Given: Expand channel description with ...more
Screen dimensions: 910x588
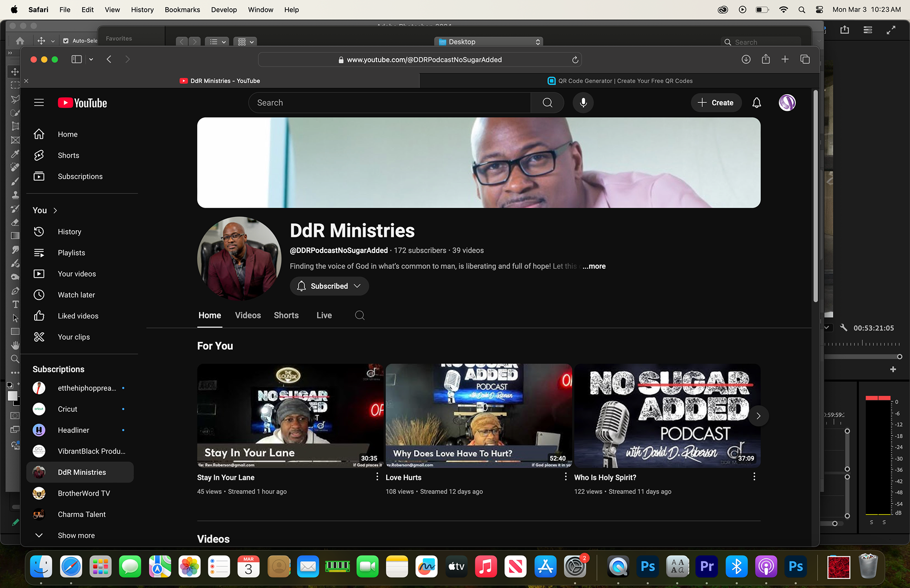Looking at the screenshot, I should (x=594, y=266).
